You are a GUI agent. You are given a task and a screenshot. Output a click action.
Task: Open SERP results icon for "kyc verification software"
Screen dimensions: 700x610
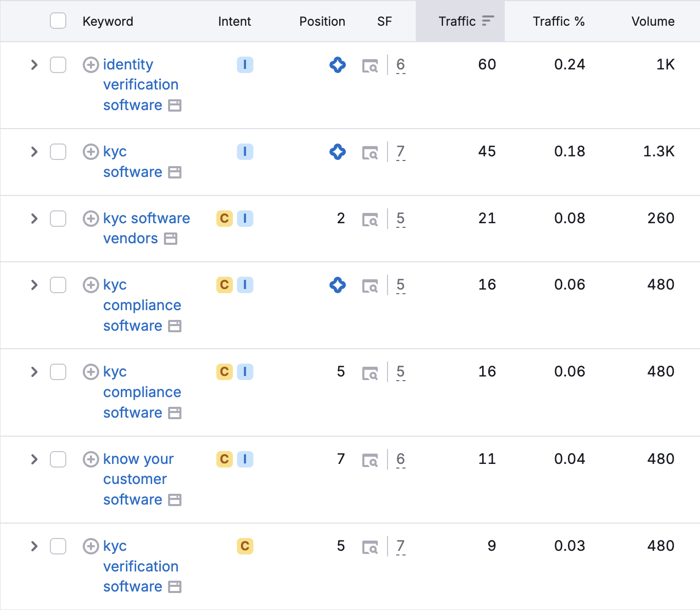[x=370, y=546]
